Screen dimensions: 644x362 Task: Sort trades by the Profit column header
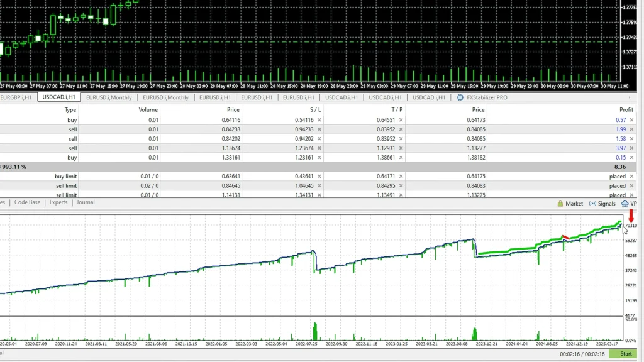tap(626, 109)
